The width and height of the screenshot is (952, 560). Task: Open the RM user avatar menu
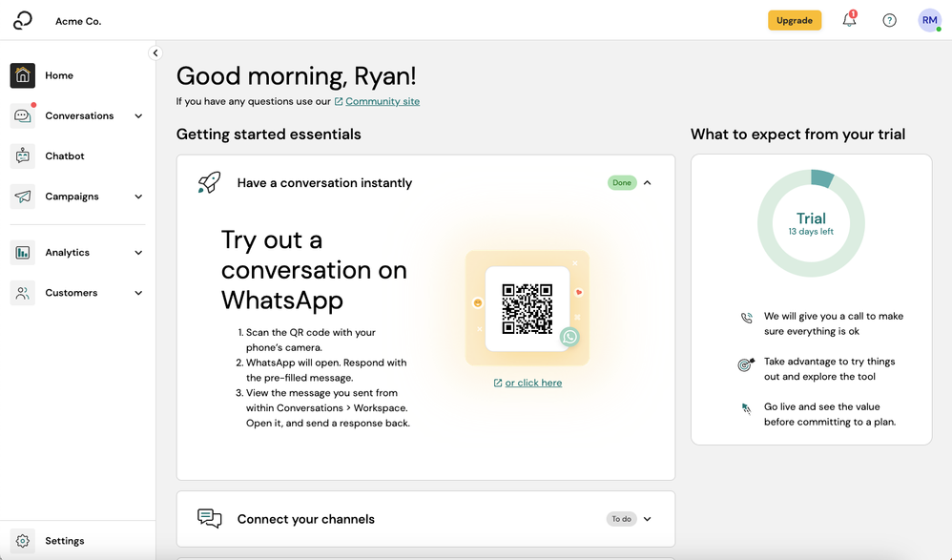click(x=929, y=20)
